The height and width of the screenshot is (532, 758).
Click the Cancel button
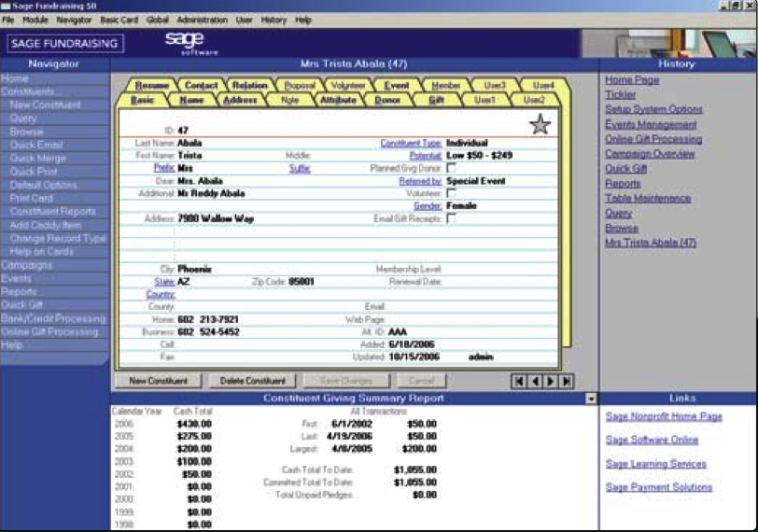(x=422, y=381)
